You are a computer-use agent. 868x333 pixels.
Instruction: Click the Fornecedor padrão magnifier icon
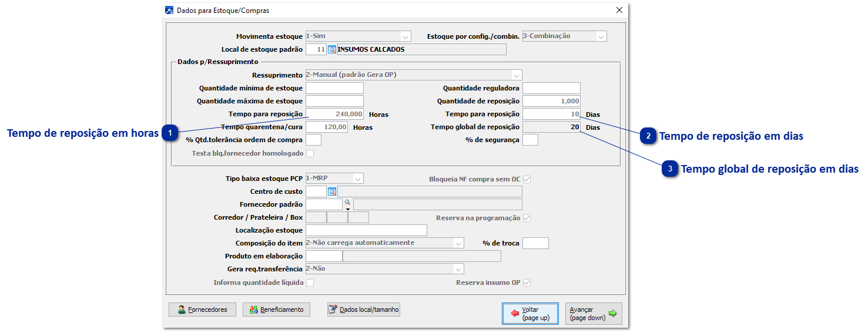(347, 203)
